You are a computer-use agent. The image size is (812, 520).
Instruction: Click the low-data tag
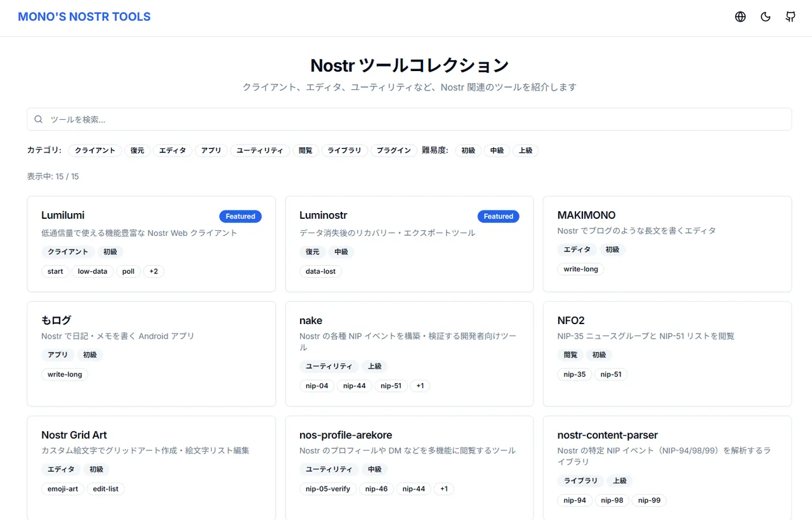point(93,271)
